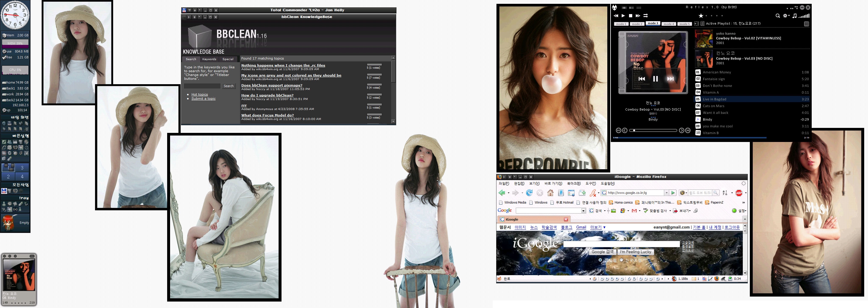This screenshot has width=868, height=308.
Task: Open Gmail link on iGoogle page
Action: (581, 227)
